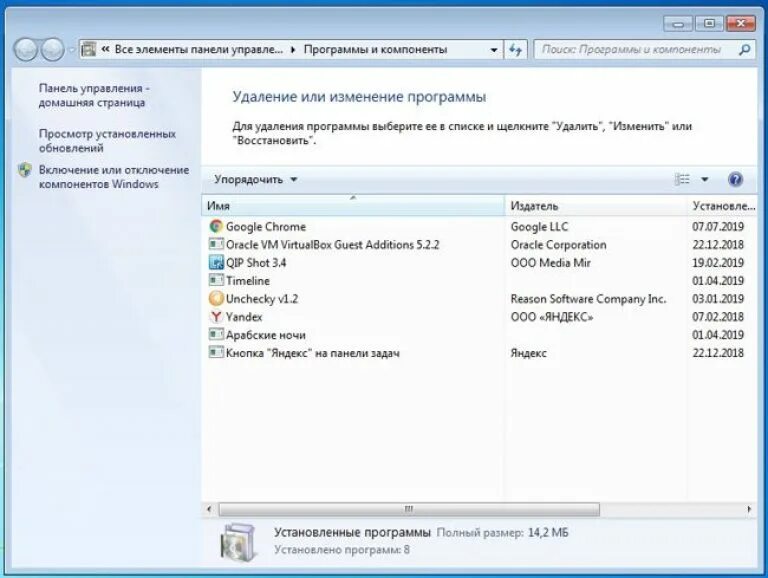Click the Программы и компоненты breadcrumb
The image size is (768, 578).
[x=375, y=49]
